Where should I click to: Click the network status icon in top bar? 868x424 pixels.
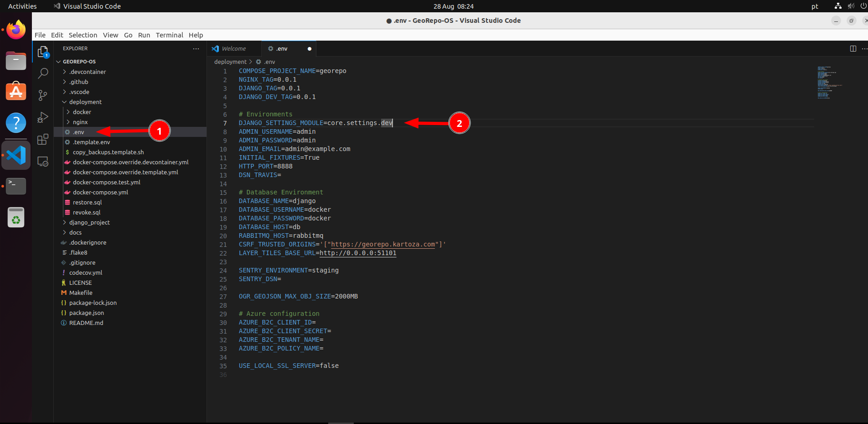(838, 6)
